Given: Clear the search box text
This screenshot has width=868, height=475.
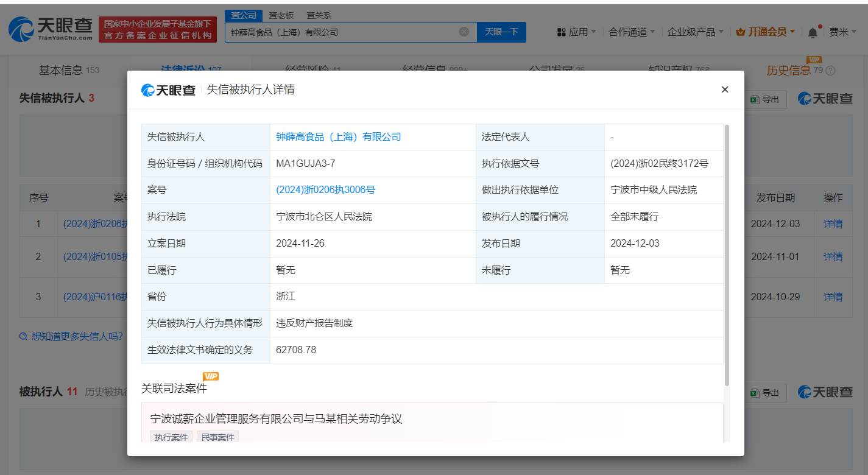Looking at the screenshot, I should 464,32.
